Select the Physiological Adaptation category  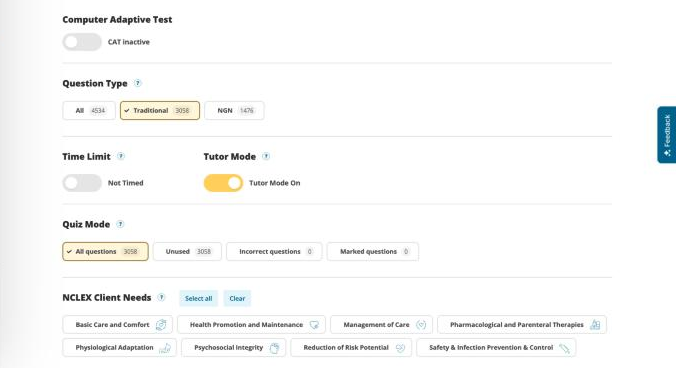click(119, 348)
